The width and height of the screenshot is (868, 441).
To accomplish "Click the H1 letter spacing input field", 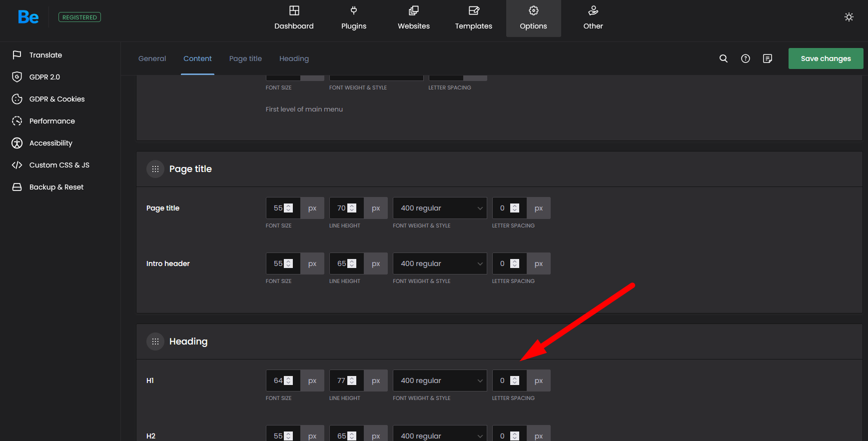I will [x=502, y=380].
